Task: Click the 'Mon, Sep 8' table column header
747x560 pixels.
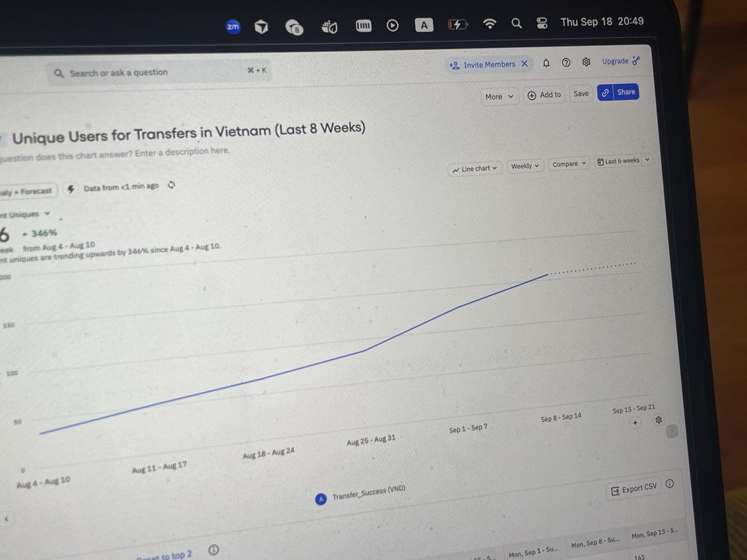Action: coord(594,543)
